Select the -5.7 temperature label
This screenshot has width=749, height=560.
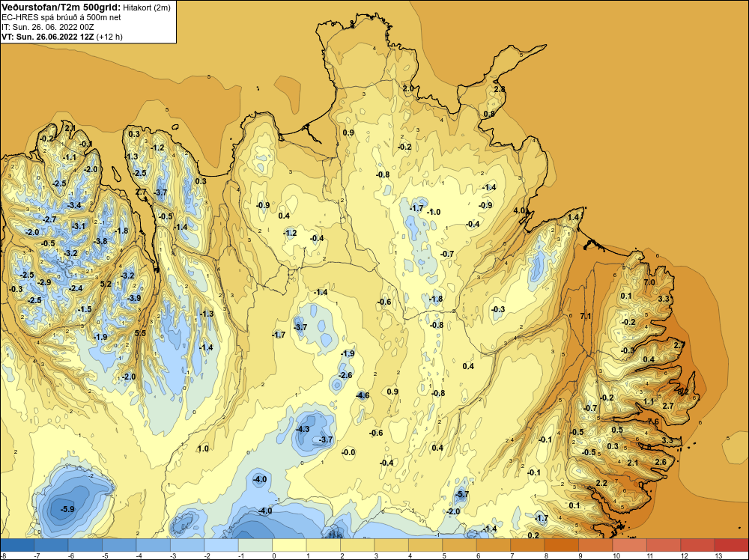(x=461, y=495)
